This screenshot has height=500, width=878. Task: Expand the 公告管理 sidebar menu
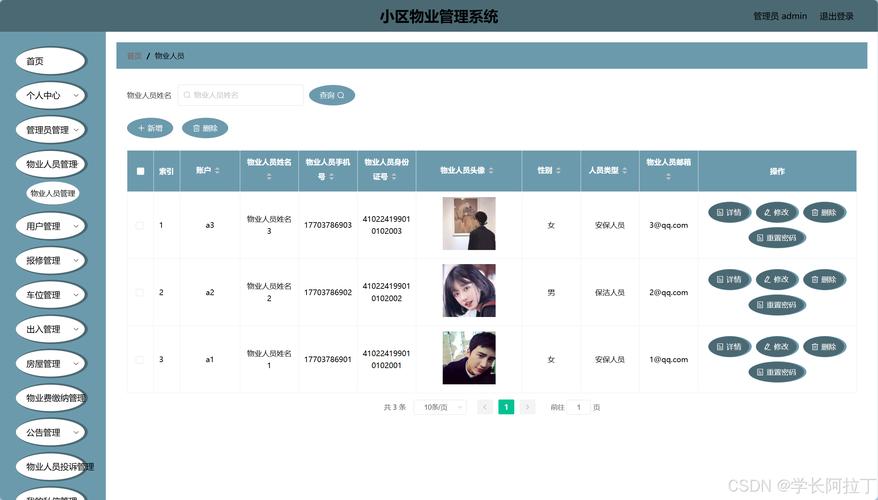(50, 433)
